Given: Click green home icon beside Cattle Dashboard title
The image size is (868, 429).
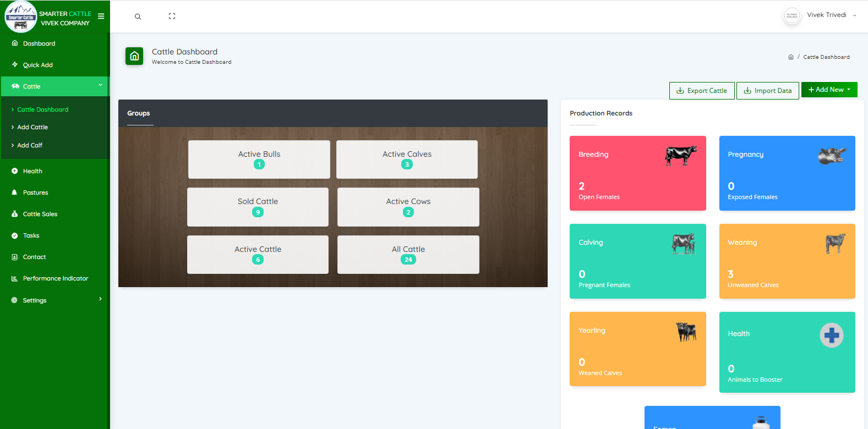Looking at the screenshot, I should [134, 56].
